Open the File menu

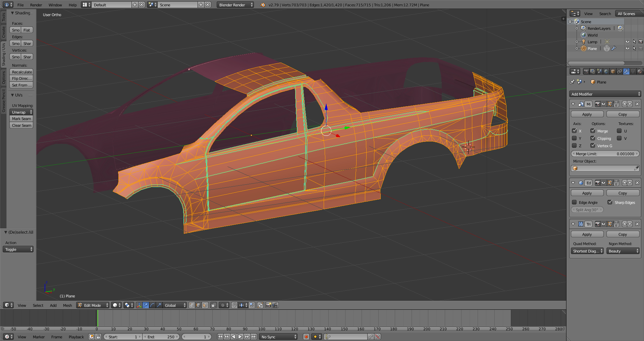(x=20, y=5)
